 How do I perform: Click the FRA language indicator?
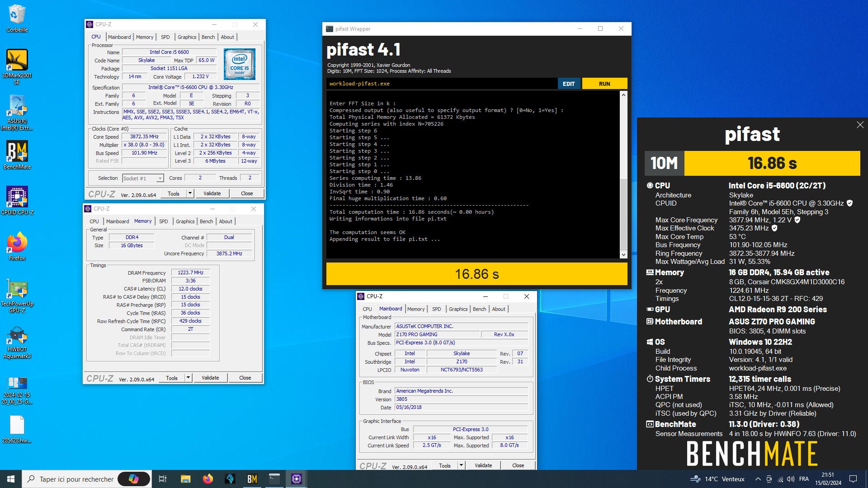(x=804, y=479)
